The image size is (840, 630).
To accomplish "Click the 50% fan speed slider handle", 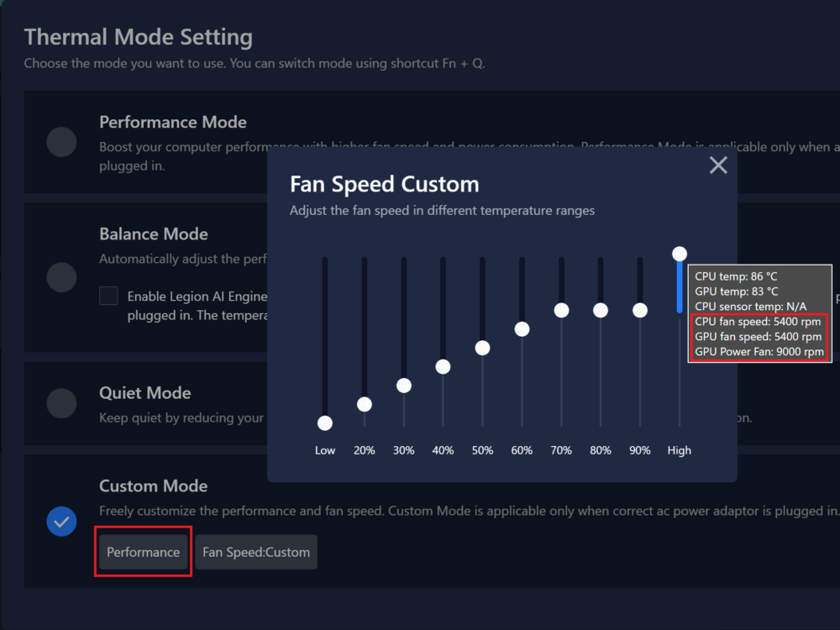I will point(482,348).
